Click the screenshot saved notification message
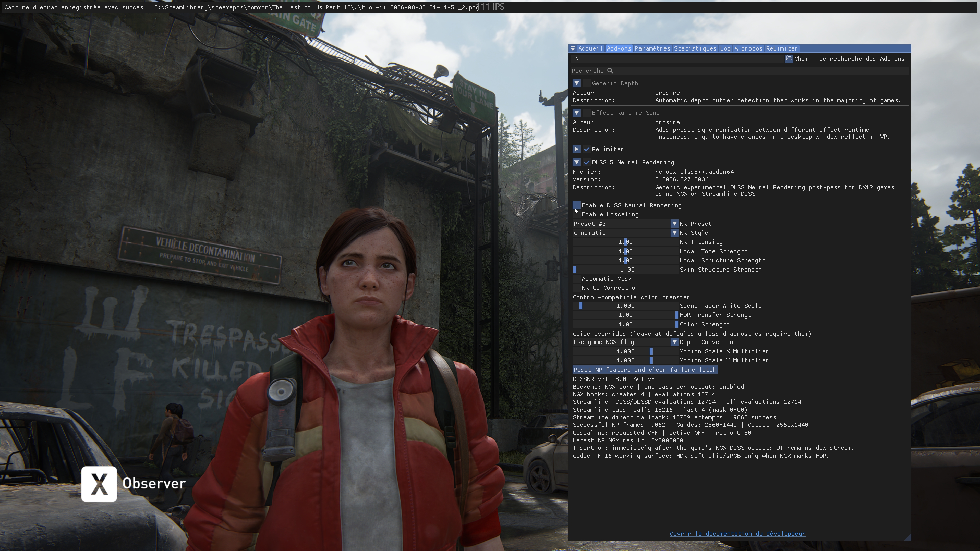Image resolution: width=980 pixels, height=551 pixels. click(241, 8)
